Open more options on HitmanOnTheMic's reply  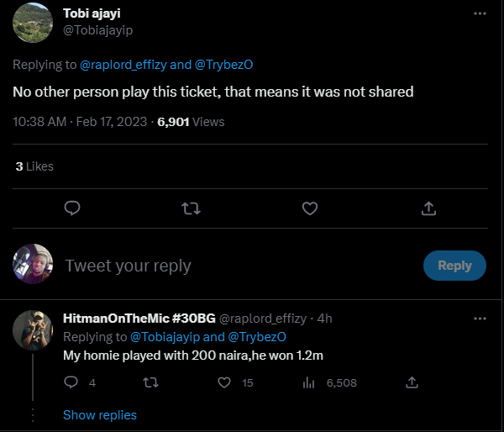click(x=480, y=319)
